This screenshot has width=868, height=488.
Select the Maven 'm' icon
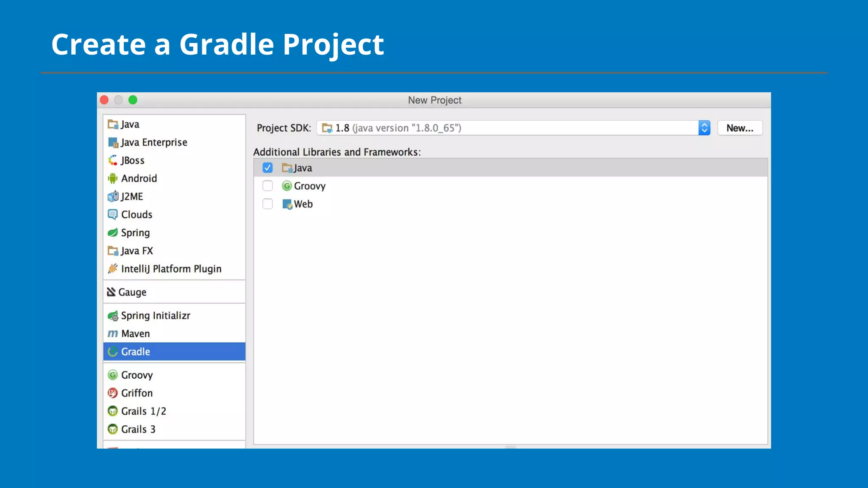[x=112, y=334]
